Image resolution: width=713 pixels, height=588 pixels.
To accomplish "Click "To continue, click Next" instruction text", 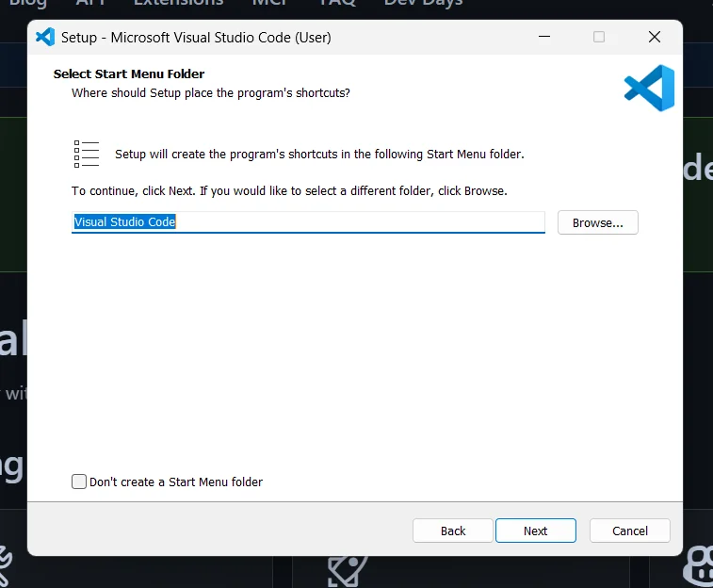I will [289, 191].
